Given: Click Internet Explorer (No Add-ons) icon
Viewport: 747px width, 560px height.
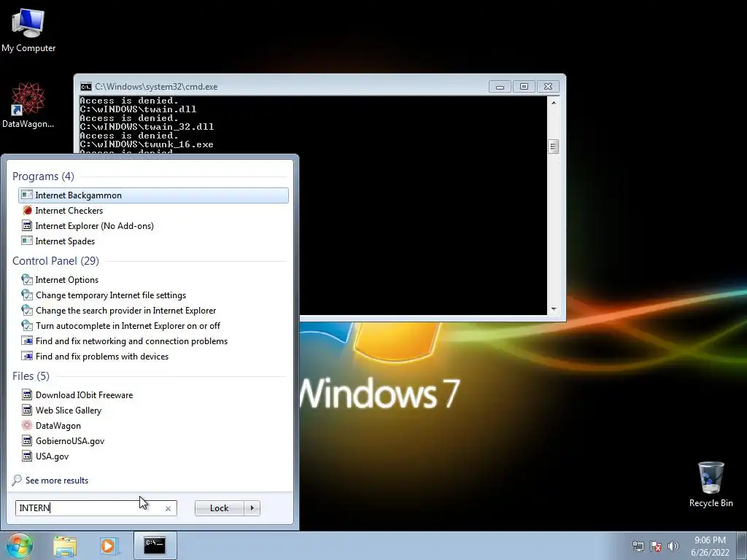Looking at the screenshot, I should pyautogui.click(x=27, y=226).
